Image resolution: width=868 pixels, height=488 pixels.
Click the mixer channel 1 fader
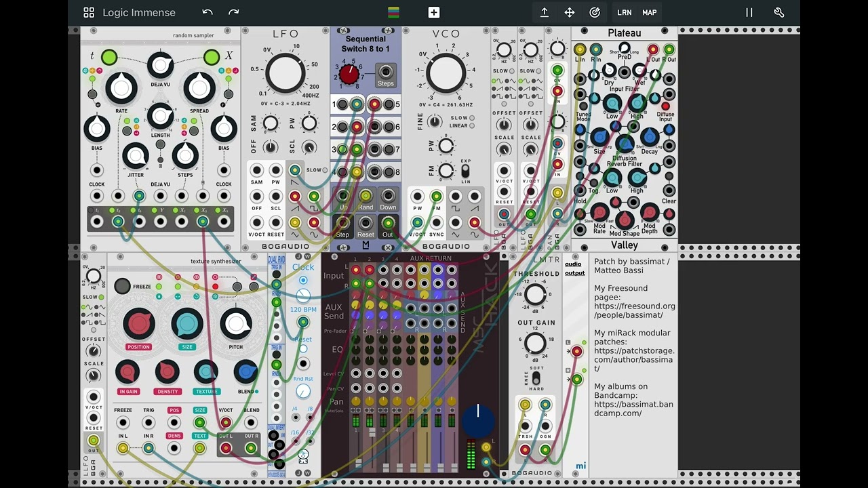click(x=358, y=463)
